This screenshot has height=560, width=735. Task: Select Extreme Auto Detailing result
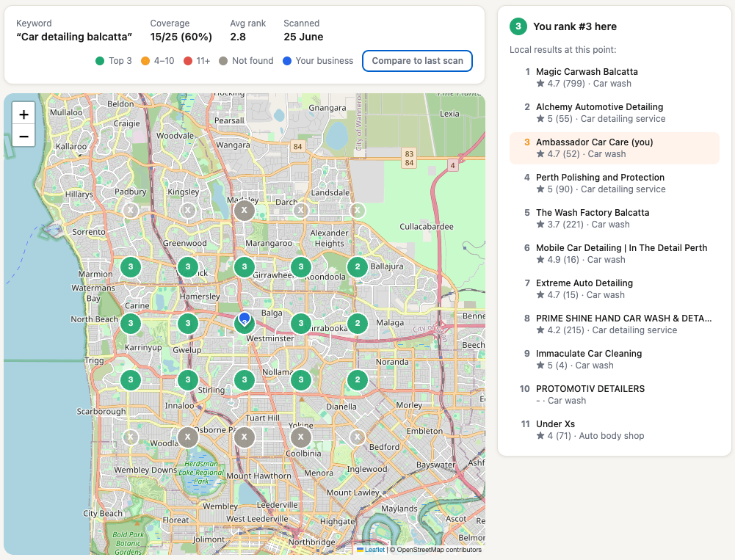point(615,288)
